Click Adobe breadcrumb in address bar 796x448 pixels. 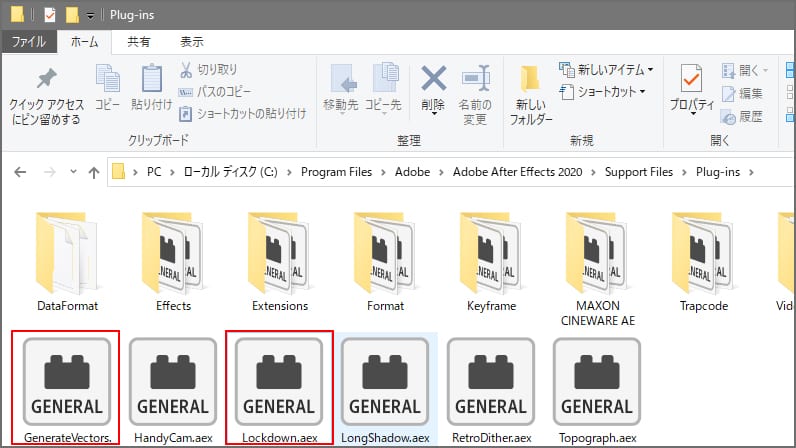[412, 172]
